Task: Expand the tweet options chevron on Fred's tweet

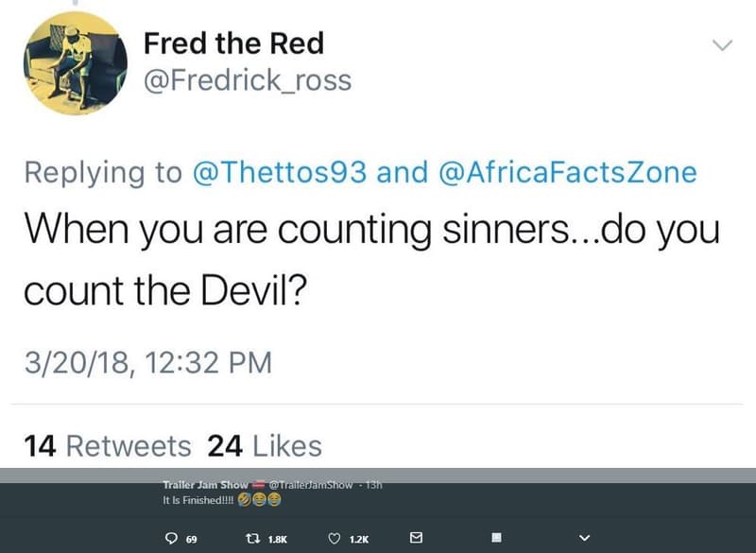Action: click(723, 44)
